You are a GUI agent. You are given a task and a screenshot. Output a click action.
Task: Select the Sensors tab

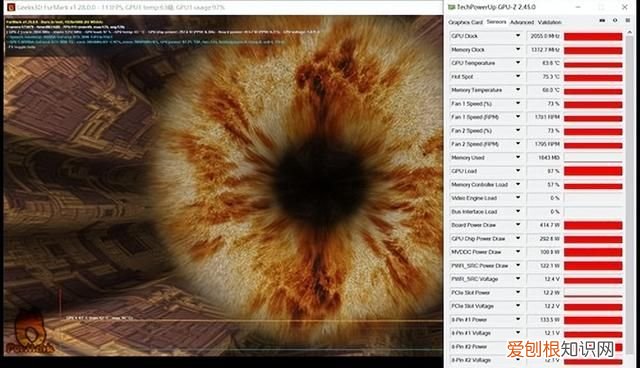(x=496, y=22)
